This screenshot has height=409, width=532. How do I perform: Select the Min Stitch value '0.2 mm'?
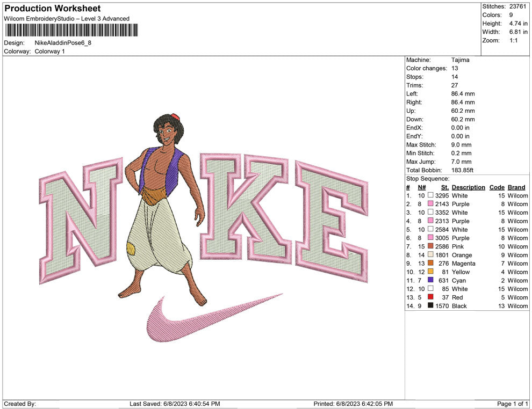click(461, 153)
